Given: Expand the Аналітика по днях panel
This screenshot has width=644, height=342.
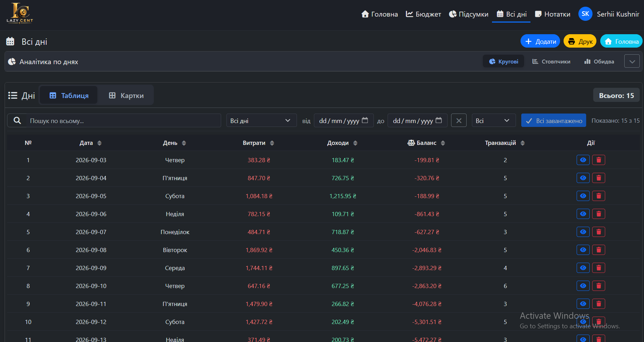Looking at the screenshot, I should pos(632,61).
